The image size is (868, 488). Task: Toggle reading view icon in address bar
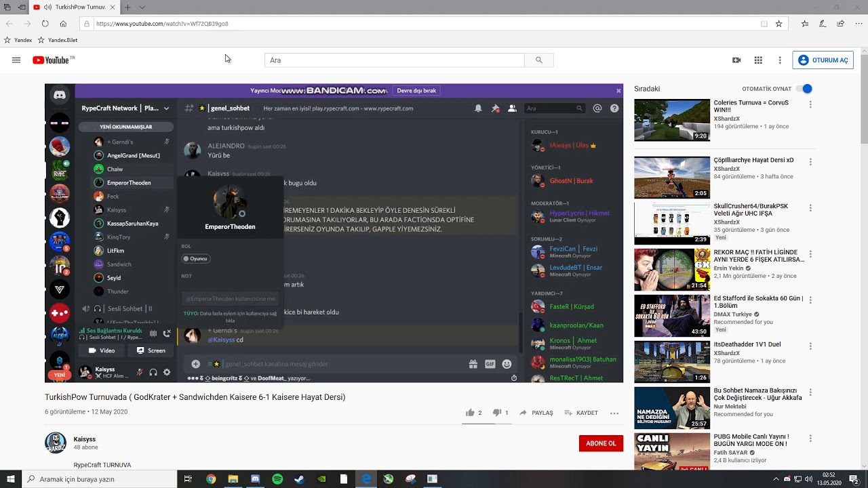764,24
